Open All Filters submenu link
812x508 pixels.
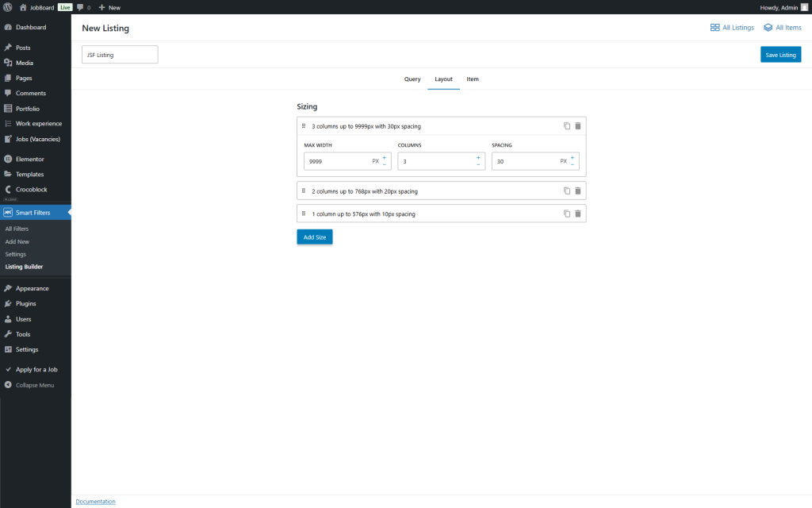17,229
